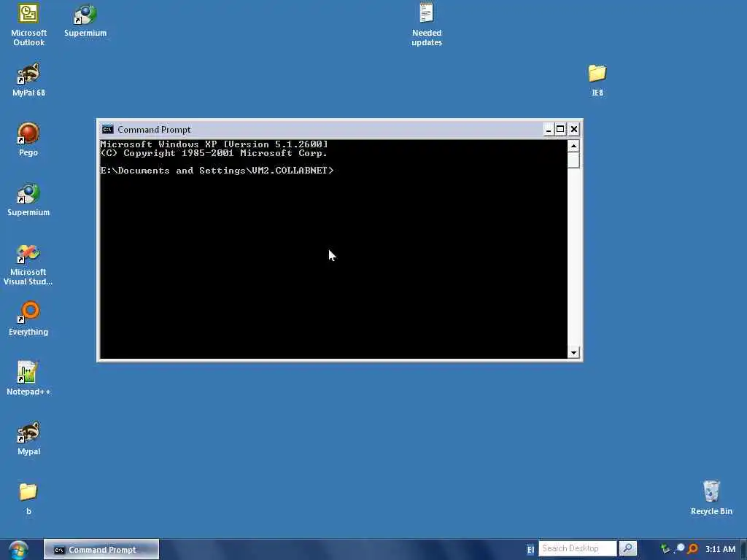
Task: Click the Command Prompt scrollbar up arrow
Action: point(573,146)
